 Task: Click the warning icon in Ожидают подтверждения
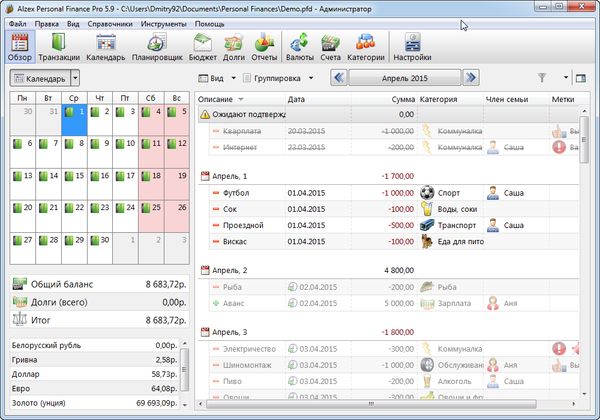click(x=205, y=114)
